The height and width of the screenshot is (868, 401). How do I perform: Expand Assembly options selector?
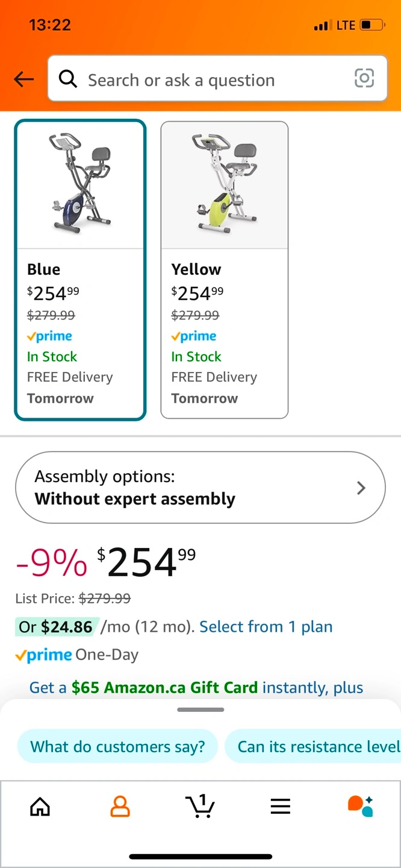[200, 488]
